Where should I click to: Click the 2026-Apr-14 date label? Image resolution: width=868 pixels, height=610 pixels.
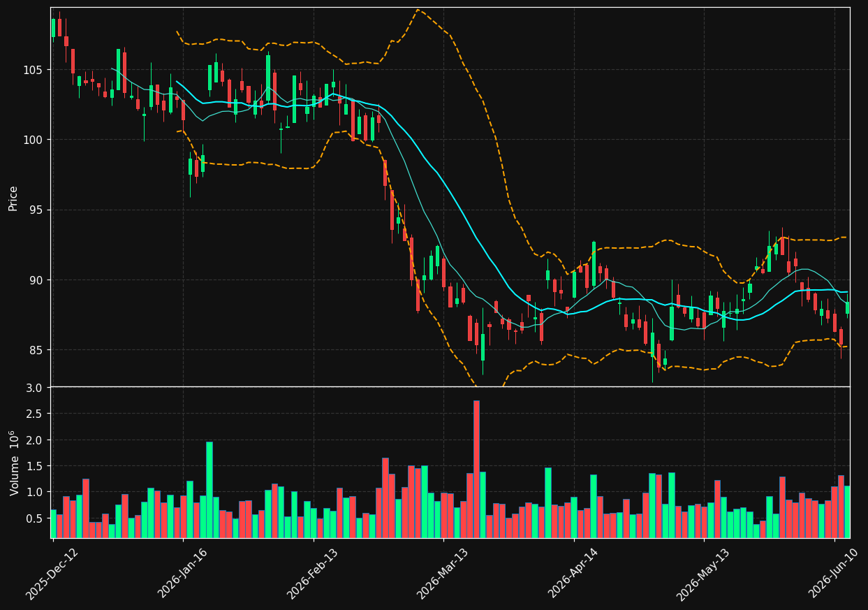[573, 573]
